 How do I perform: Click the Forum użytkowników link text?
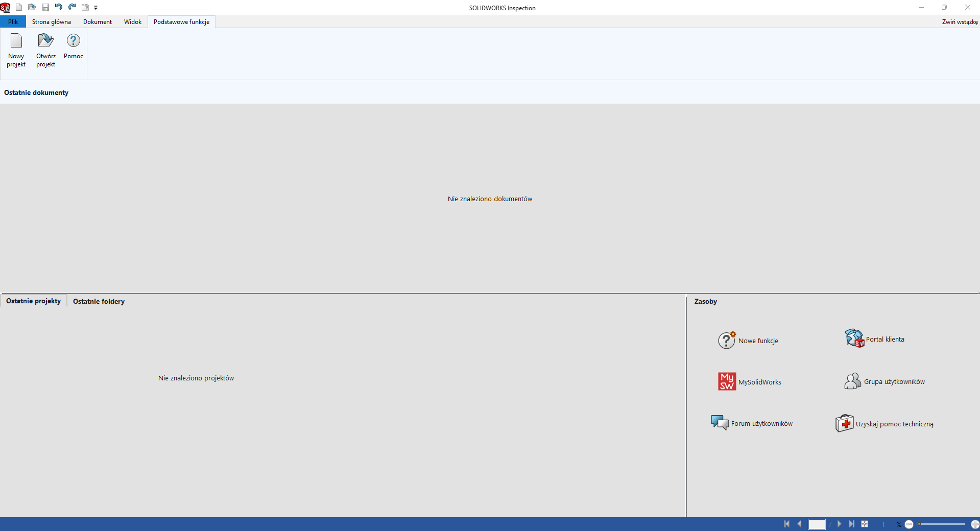762,424
